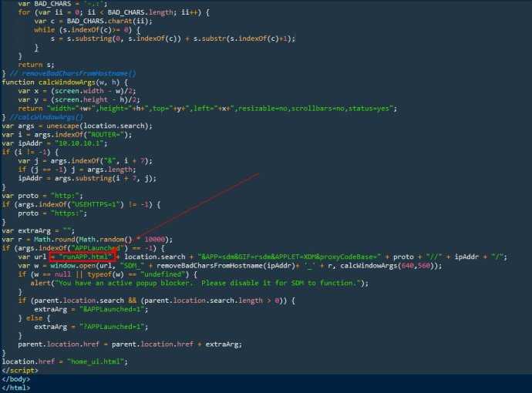
Task: Click 'location.href = "home_ui.html";' line
Action: [65, 362]
